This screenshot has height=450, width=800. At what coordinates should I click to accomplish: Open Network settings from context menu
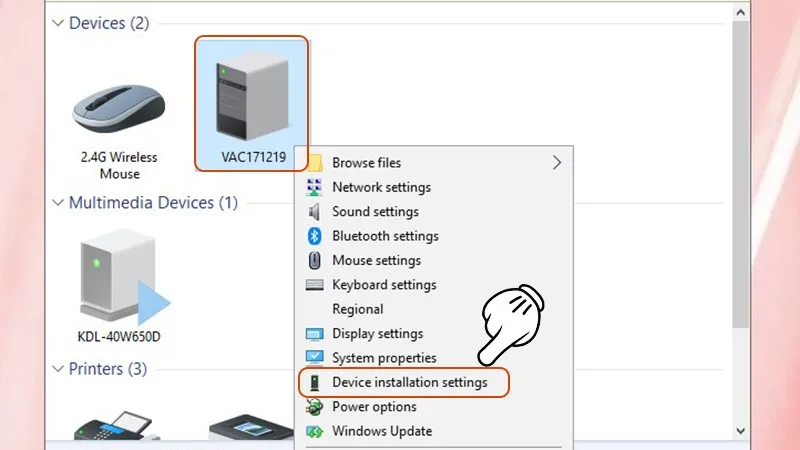381,187
